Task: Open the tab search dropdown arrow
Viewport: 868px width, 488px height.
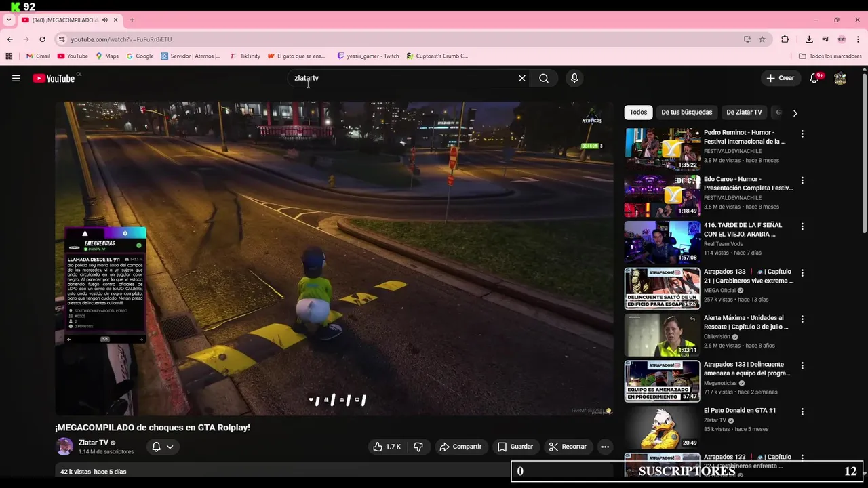Action: pos(8,20)
